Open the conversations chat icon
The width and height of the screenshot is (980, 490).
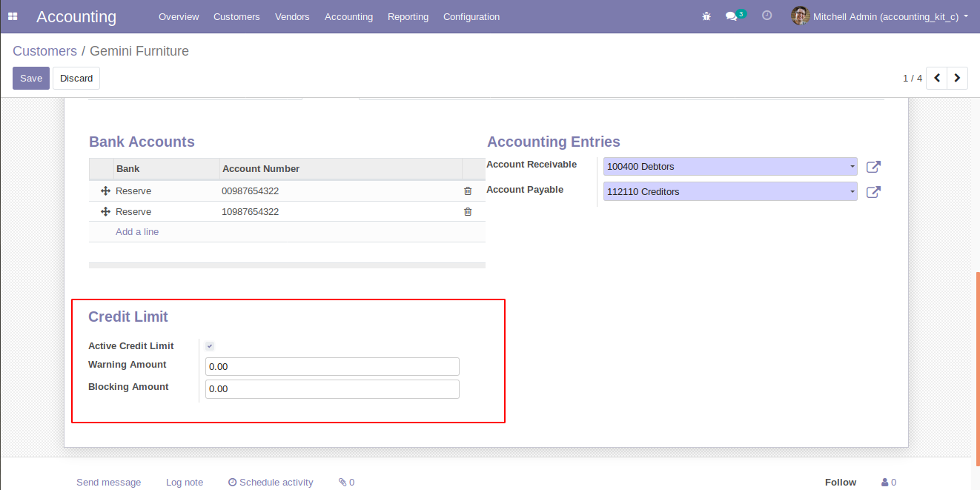pos(732,16)
